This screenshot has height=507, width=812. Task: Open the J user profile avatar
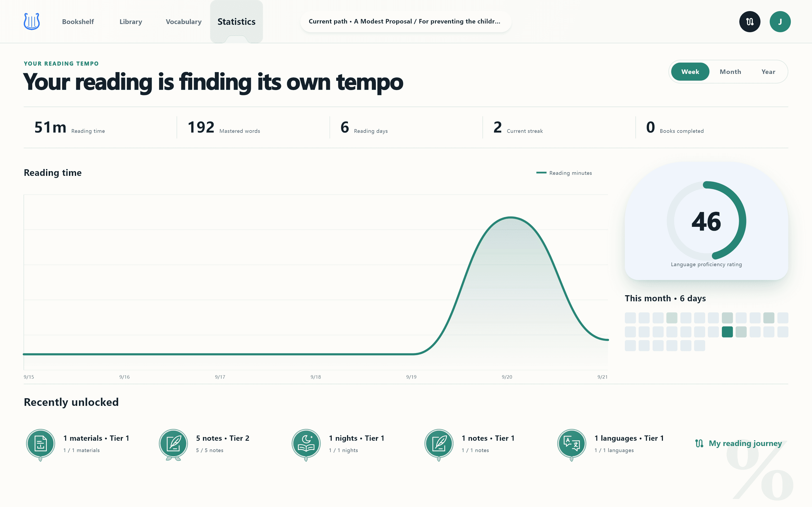point(780,21)
